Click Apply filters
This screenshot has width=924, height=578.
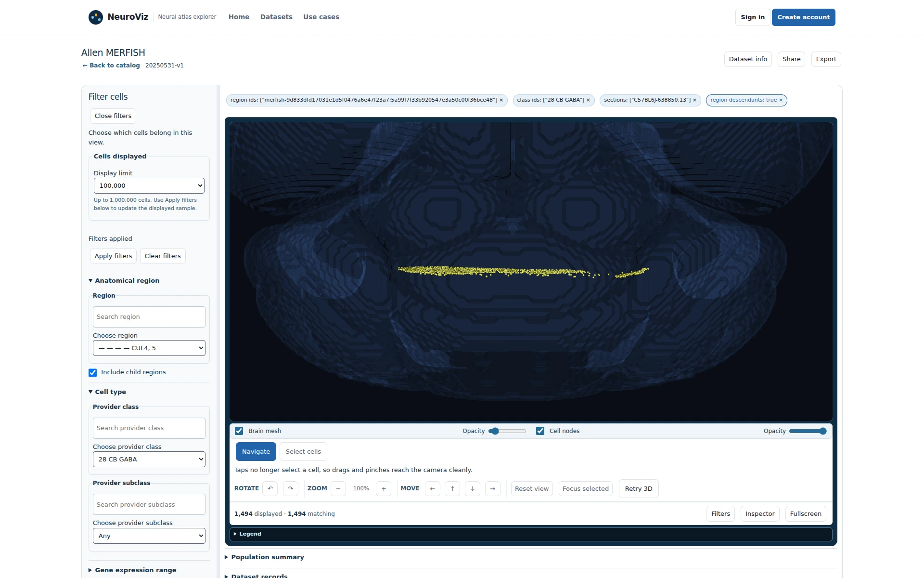pyautogui.click(x=114, y=256)
